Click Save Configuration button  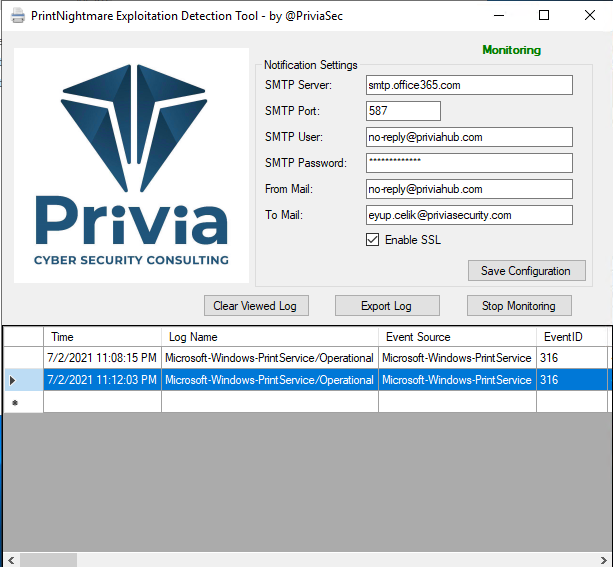pos(527,271)
